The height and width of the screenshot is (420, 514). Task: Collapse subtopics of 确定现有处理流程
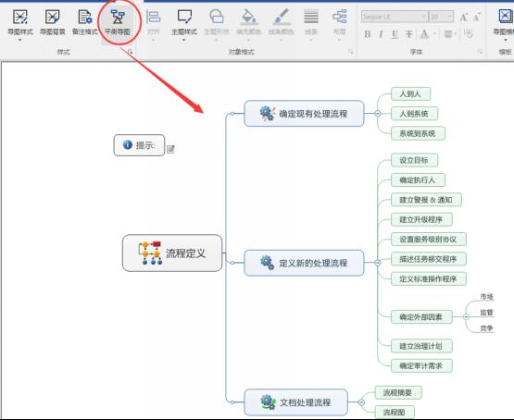tap(378, 114)
